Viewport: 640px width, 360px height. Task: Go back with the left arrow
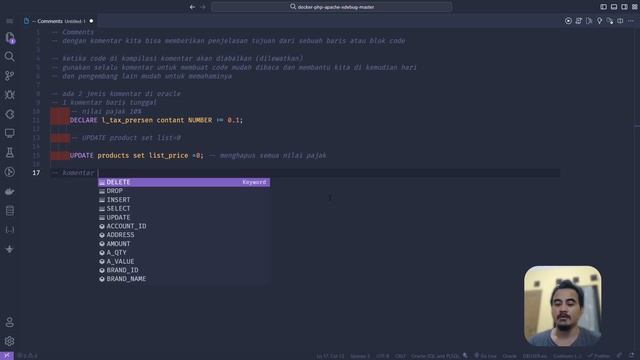pos(192,7)
